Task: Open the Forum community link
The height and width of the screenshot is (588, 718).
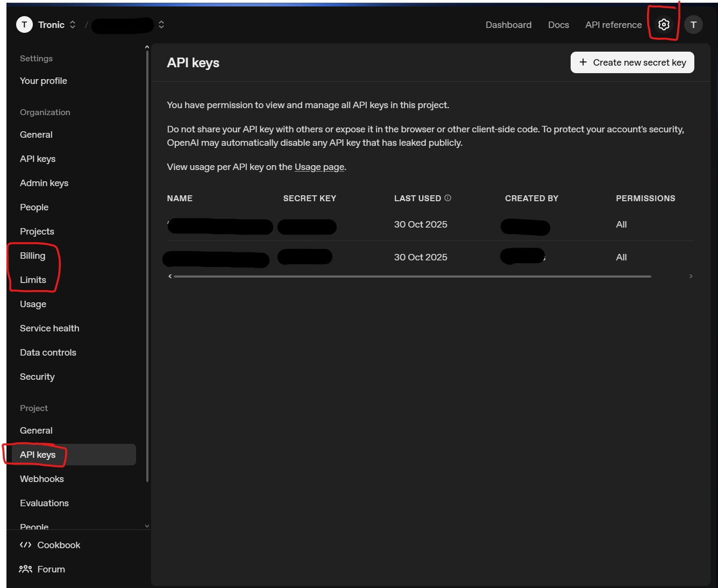Action: tap(51, 569)
